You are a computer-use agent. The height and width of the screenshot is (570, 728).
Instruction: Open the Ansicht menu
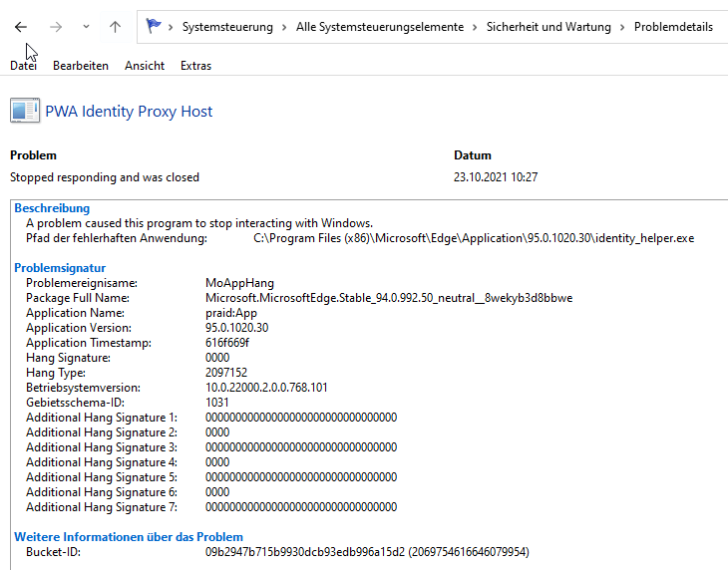[145, 66]
